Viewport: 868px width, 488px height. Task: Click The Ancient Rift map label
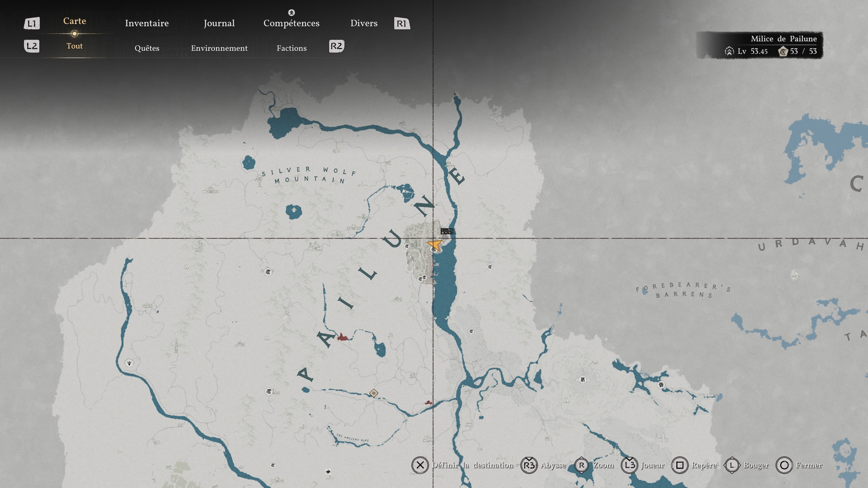(352, 438)
